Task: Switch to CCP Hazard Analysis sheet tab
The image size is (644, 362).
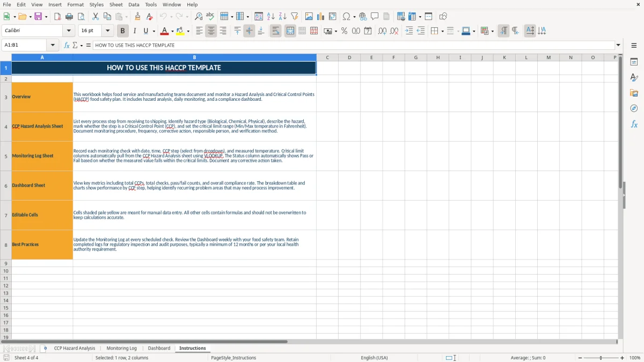Action: point(74,348)
